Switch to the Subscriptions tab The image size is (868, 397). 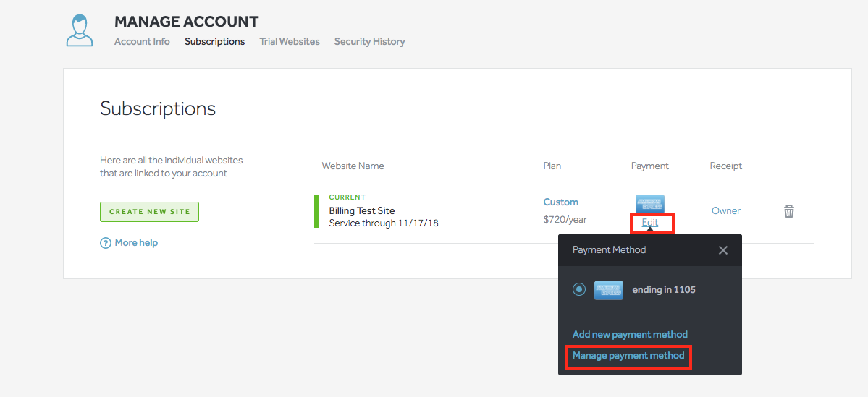215,41
